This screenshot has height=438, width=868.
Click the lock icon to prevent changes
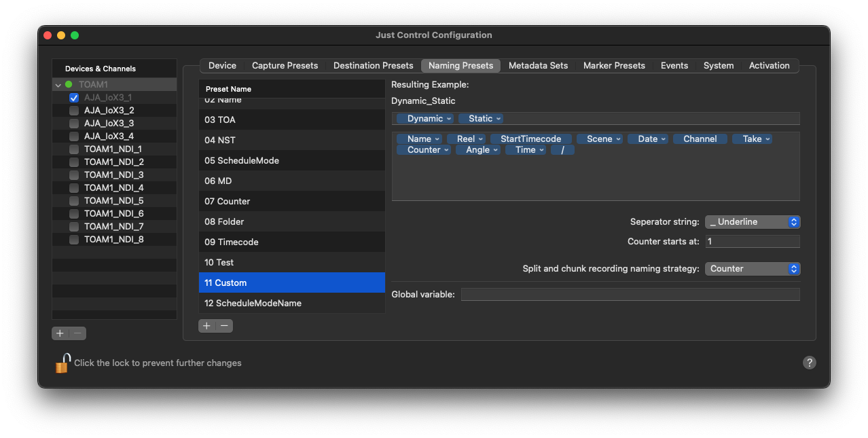(x=62, y=363)
